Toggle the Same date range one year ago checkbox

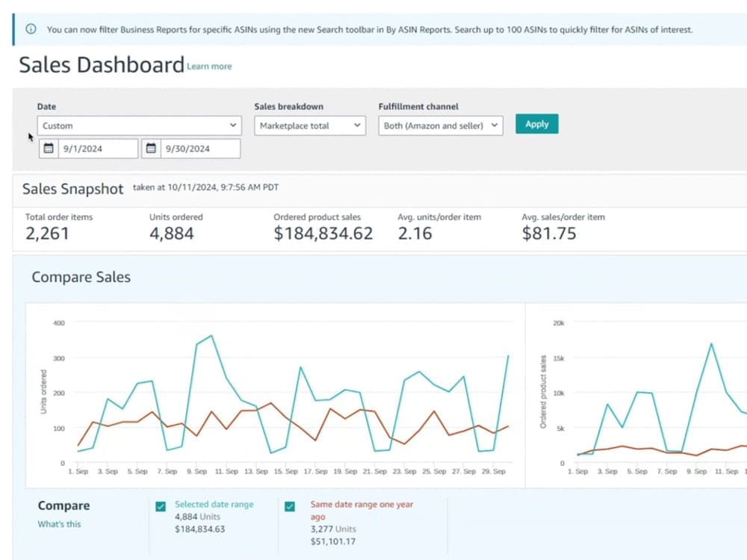point(291,506)
